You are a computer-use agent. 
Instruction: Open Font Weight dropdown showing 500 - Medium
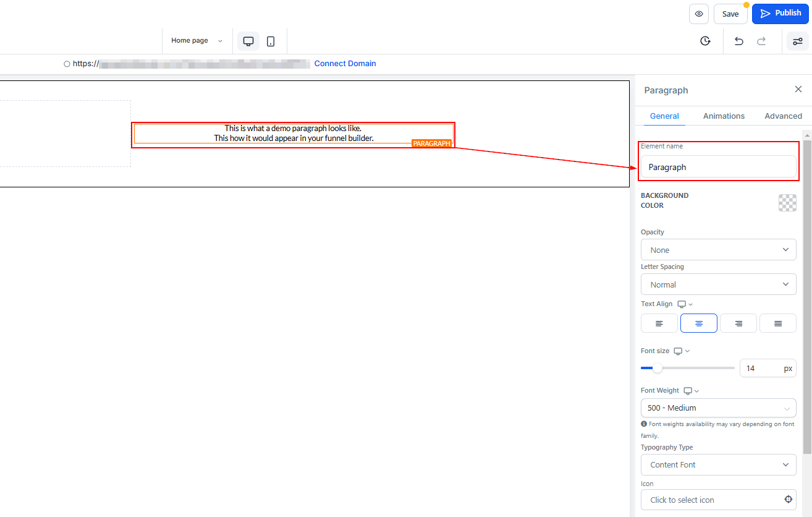pyautogui.click(x=718, y=408)
